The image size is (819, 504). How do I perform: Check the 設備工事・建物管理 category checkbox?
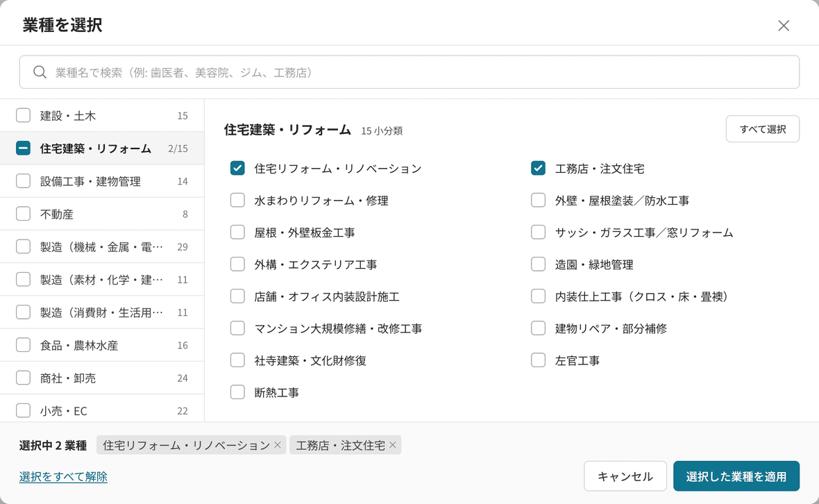pyautogui.click(x=23, y=181)
